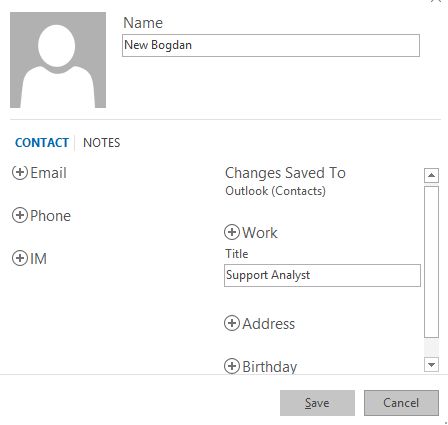Click scrollbar track below the thumb
448x425 pixels.
pyautogui.click(x=431, y=348)
